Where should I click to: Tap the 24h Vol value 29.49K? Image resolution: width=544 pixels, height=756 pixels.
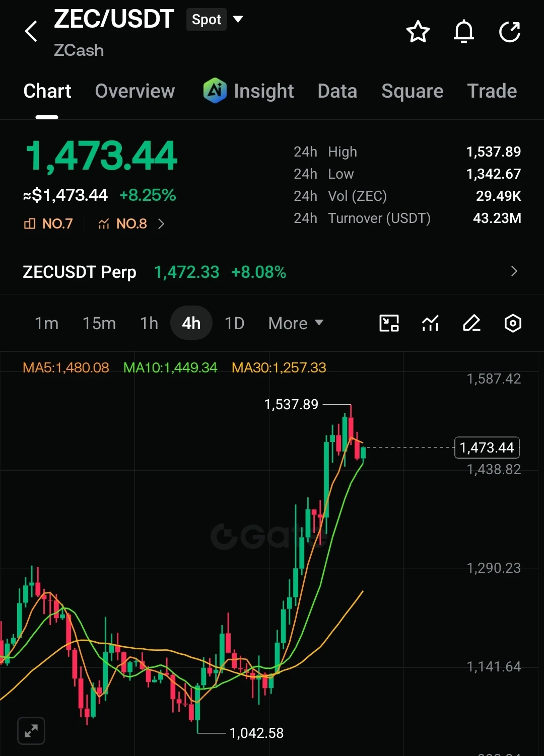tap(499, 196)
